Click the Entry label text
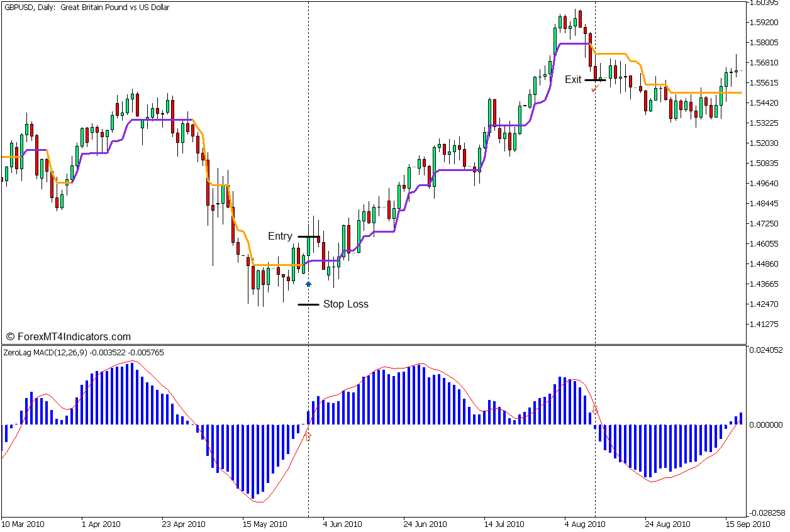 (x=279, y=236)
